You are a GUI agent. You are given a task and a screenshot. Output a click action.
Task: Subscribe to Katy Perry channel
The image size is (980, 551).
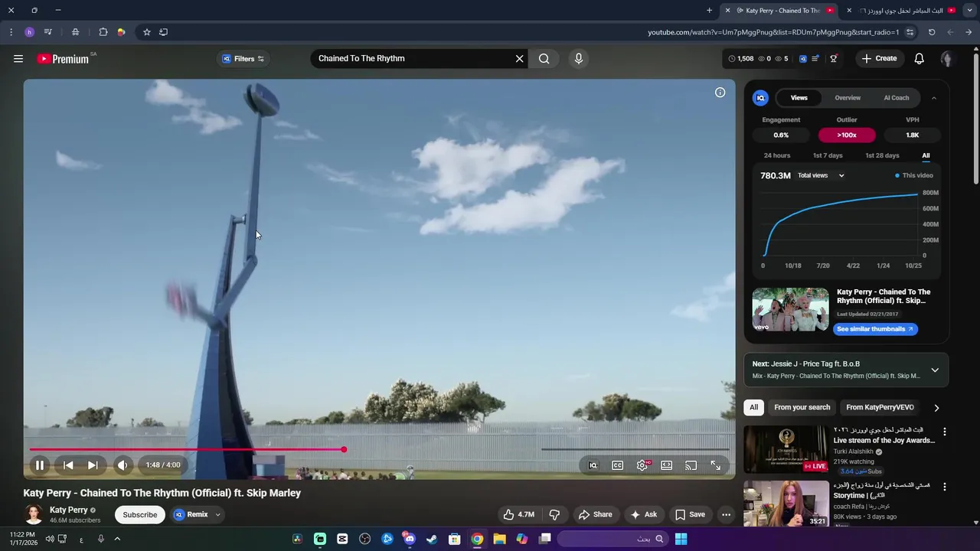coord(140,514)
